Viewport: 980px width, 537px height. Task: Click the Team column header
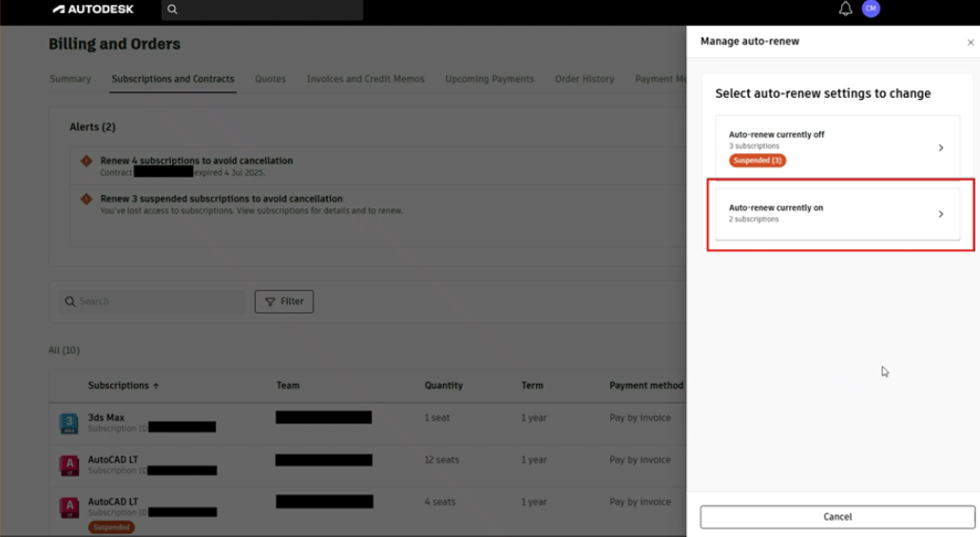click(287, 385)
